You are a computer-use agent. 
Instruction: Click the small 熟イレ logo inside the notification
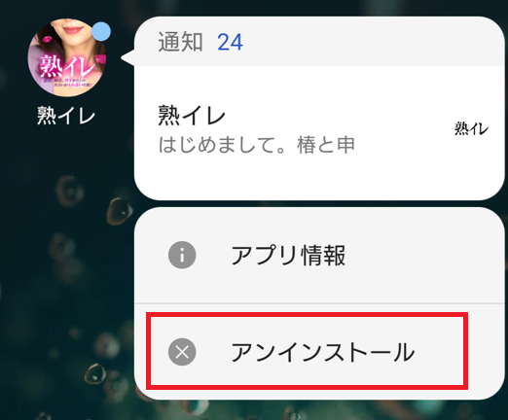(x=471, y=128)
